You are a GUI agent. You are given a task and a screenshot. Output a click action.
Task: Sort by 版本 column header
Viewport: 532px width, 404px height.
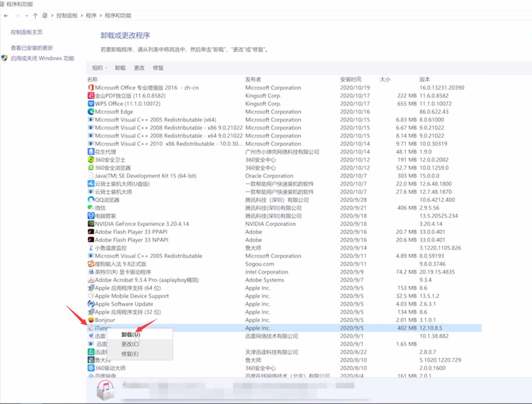pyautogui.click(x=425, y=79)
